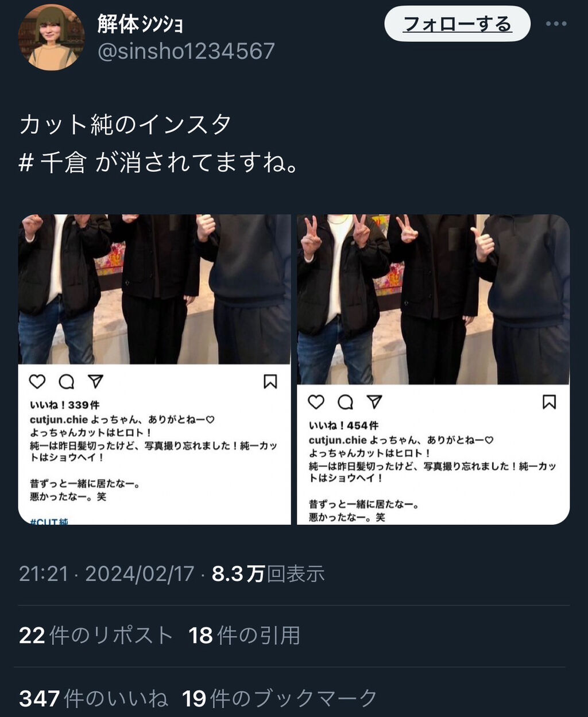This screenshot has width=588, height=717.
Task: Tap the comment bubble in right Instagram screenshot
Action: (x=346, y=402)
